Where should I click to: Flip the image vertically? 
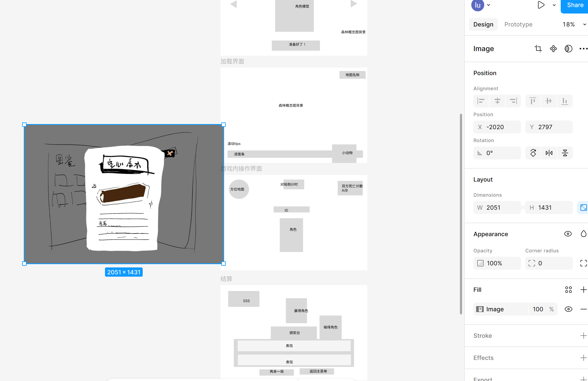point(565,153)
